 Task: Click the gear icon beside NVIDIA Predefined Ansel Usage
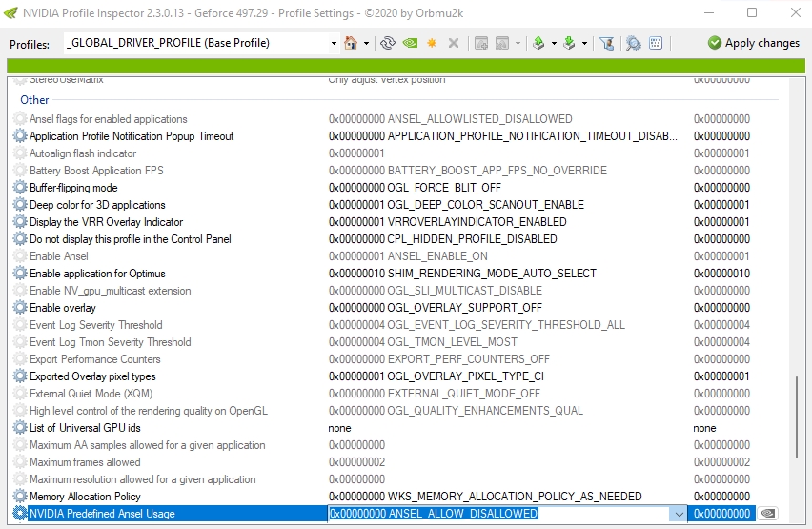point(20,514)
